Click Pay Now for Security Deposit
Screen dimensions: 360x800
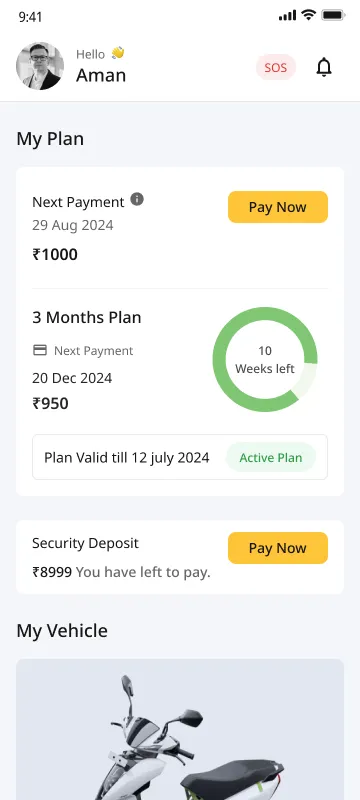[x=278, y=548]
